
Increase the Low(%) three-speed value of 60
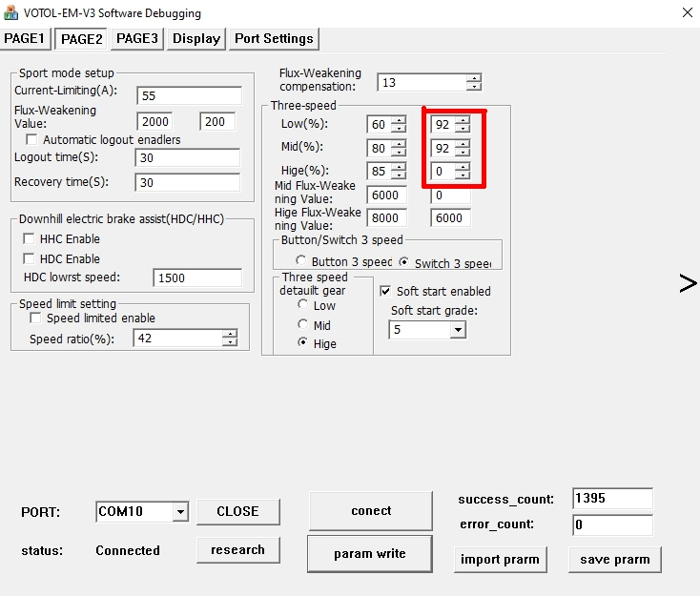[398, 120]
